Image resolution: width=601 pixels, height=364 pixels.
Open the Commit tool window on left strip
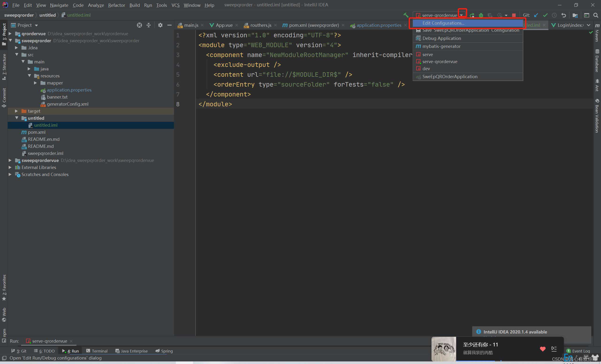pyautogui.click(x=4, y=98)
